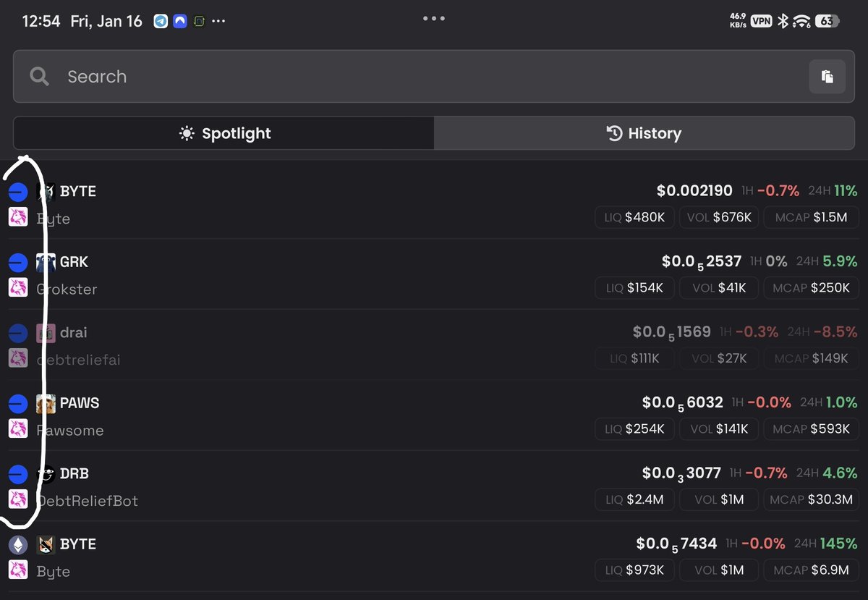Click the MCAP $1.5M chip

[x=810, y=216]
